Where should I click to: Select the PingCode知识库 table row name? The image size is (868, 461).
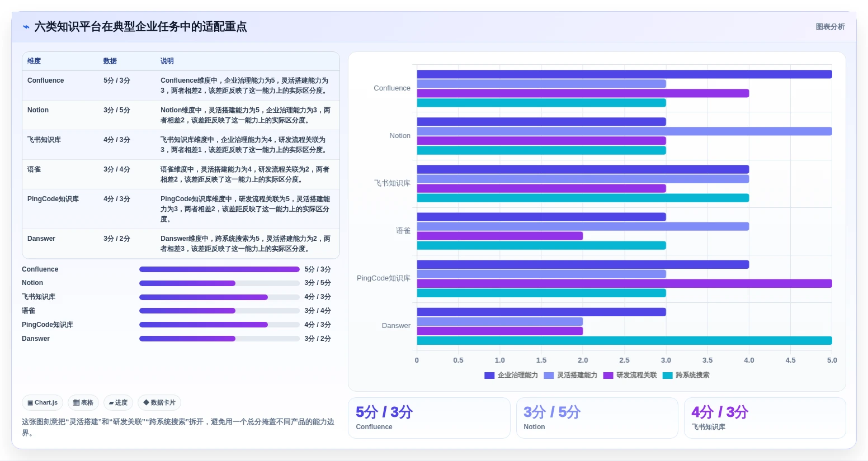pyautogui.click(x=53, y=199)
